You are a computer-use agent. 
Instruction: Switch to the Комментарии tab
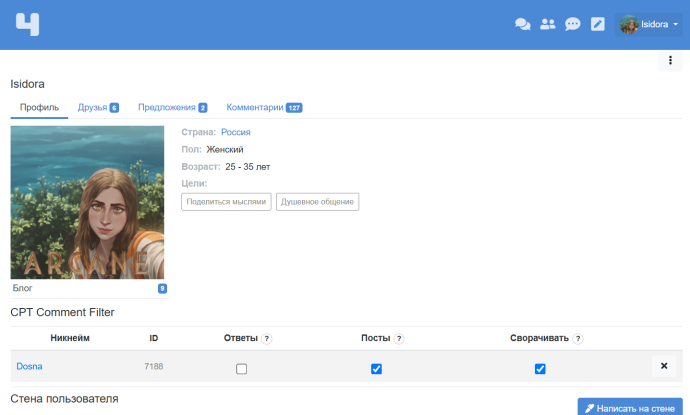point(264,107)
